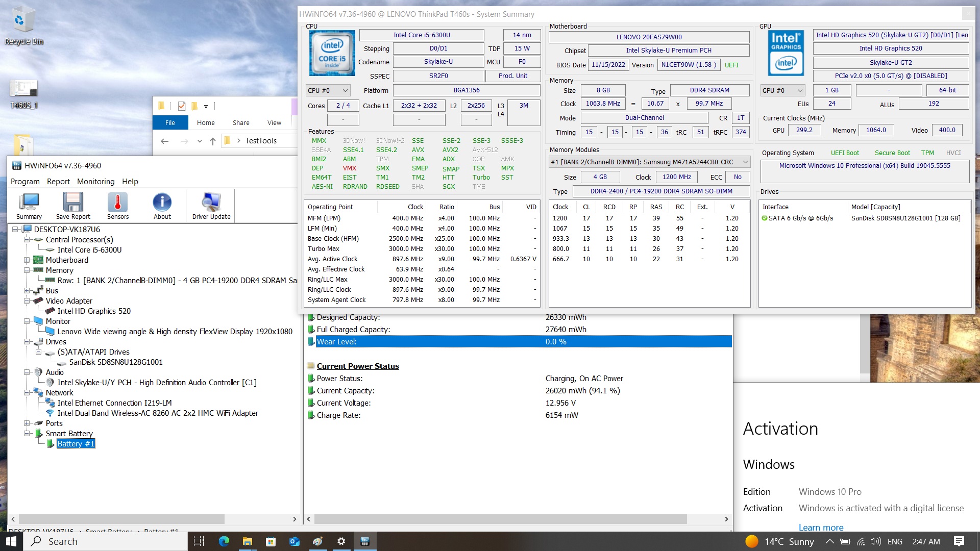Click the weather widget showing 14°C Sunny
The image size is (980, 551).
tap(779, 541)
